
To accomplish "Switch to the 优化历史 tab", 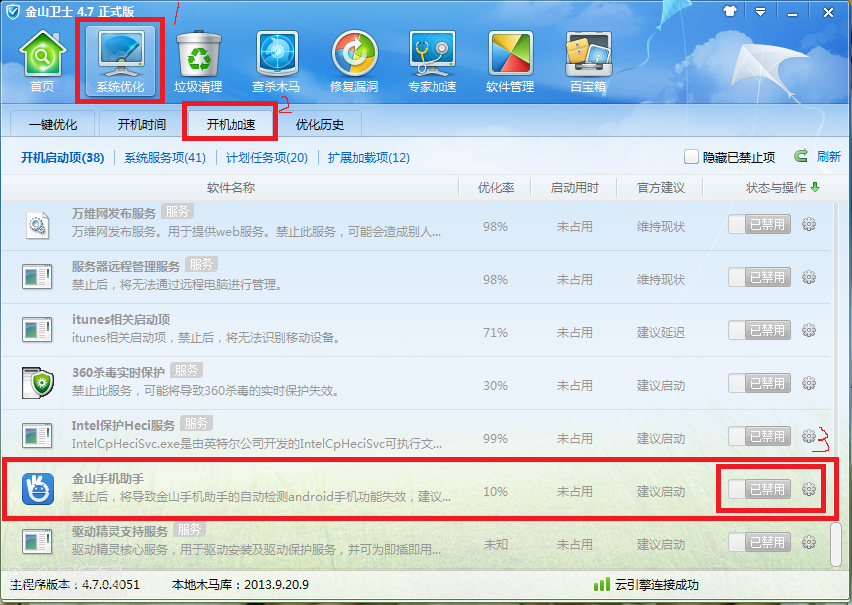I will [320, 124].
